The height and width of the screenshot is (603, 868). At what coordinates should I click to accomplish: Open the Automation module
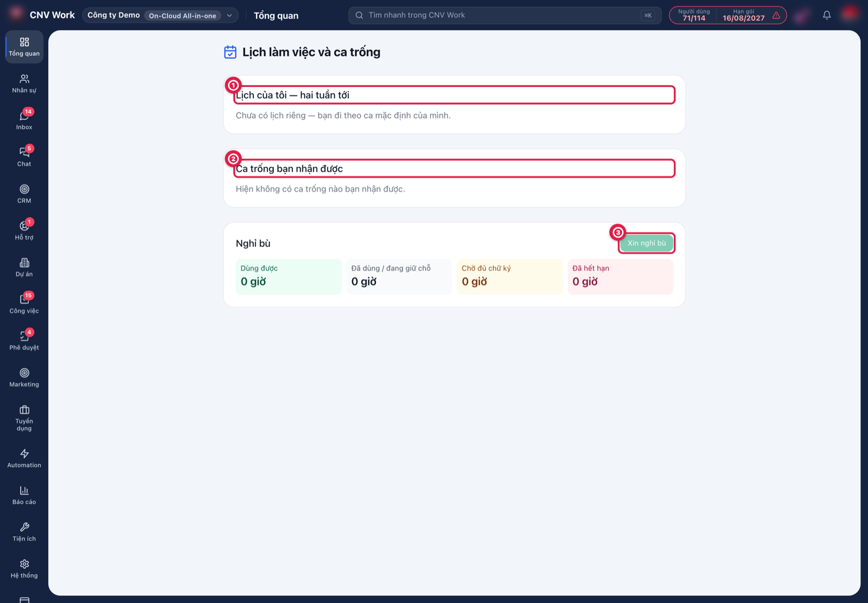24,458
